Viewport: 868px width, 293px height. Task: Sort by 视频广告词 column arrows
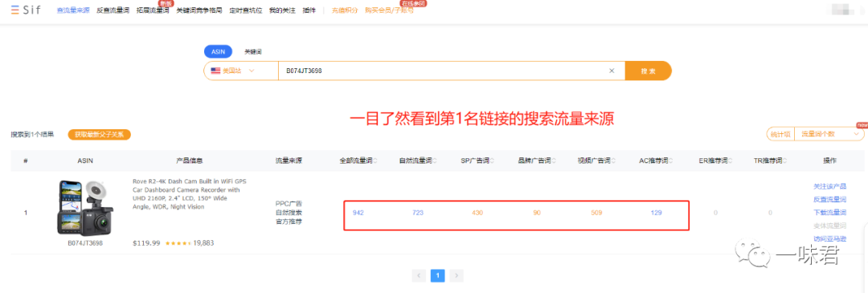click(x=612, y=161)
